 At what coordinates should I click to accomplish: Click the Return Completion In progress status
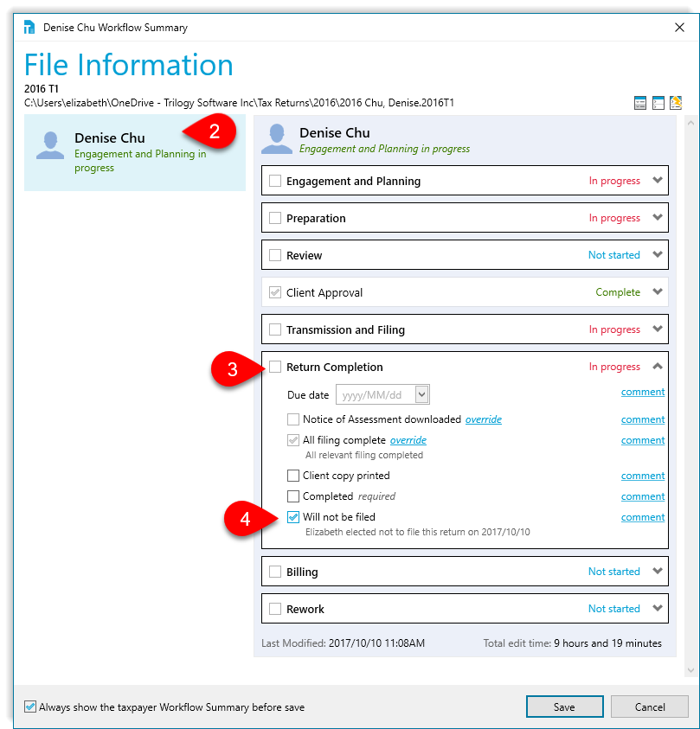[614, 367]
